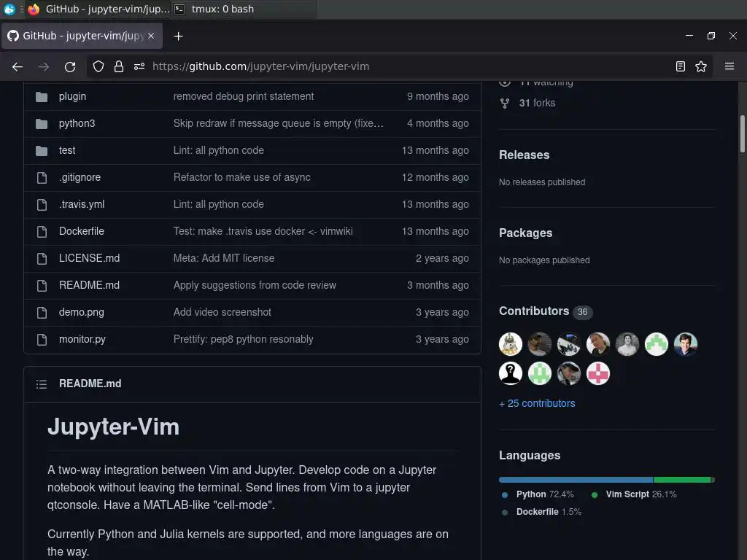The width and height of the screenshot is (747, 560).
Task: Open commit 'removed debug print statement'
Action: (244, 96)
